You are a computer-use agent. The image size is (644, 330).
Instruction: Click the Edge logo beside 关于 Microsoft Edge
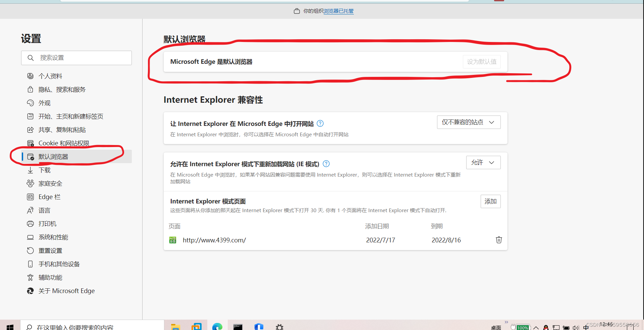click(30, 291)
